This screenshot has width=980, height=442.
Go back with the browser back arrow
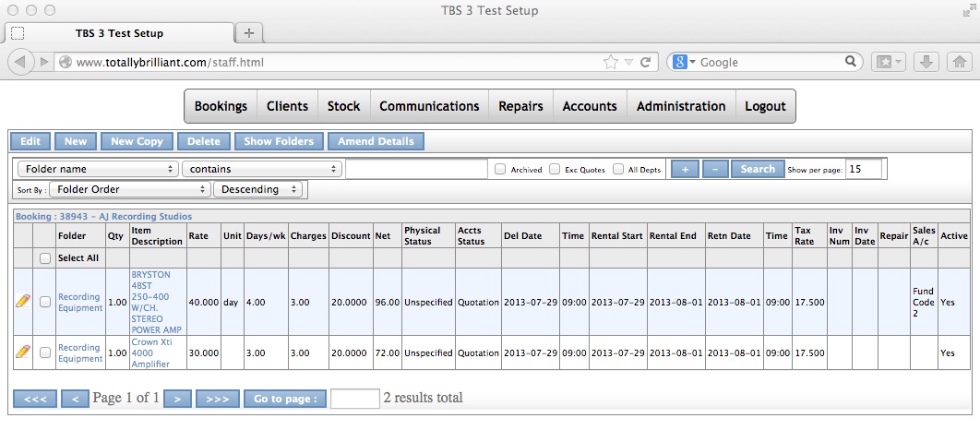point(20,62)
